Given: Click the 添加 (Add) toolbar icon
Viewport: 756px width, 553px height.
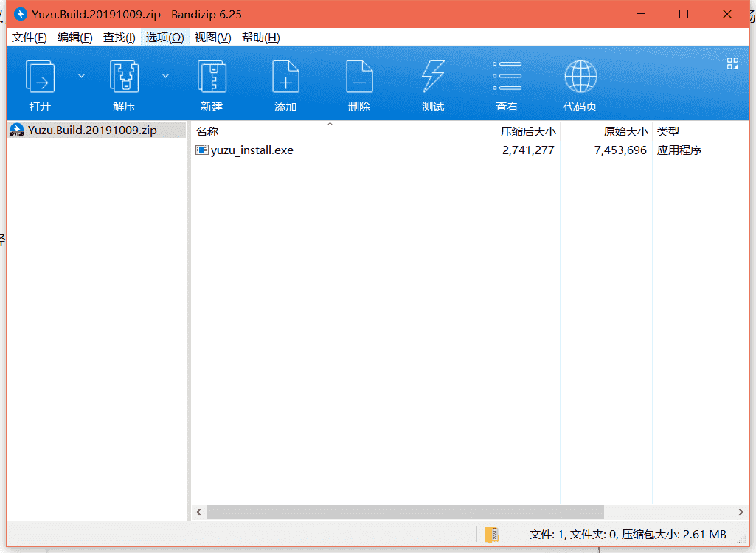Looking at the screenshot, I should 285,77.
